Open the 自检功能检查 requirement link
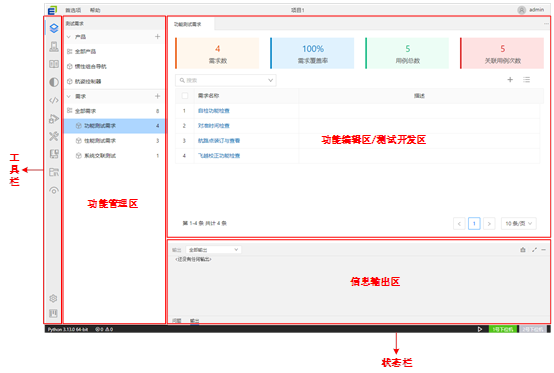This screenshot has height=373, width=554. pyautogui.click(x=214, y=111)
